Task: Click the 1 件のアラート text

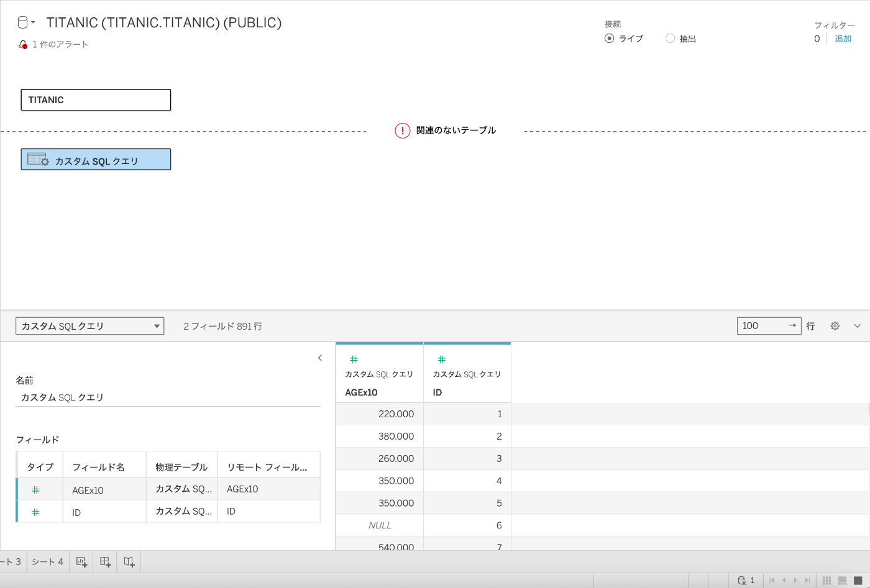Action: point(60,45)
